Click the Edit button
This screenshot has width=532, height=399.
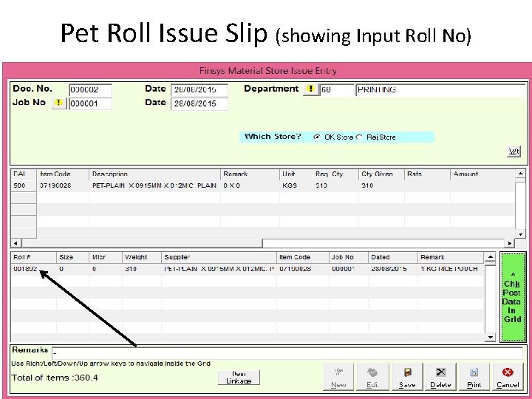(x=372, y=377)
